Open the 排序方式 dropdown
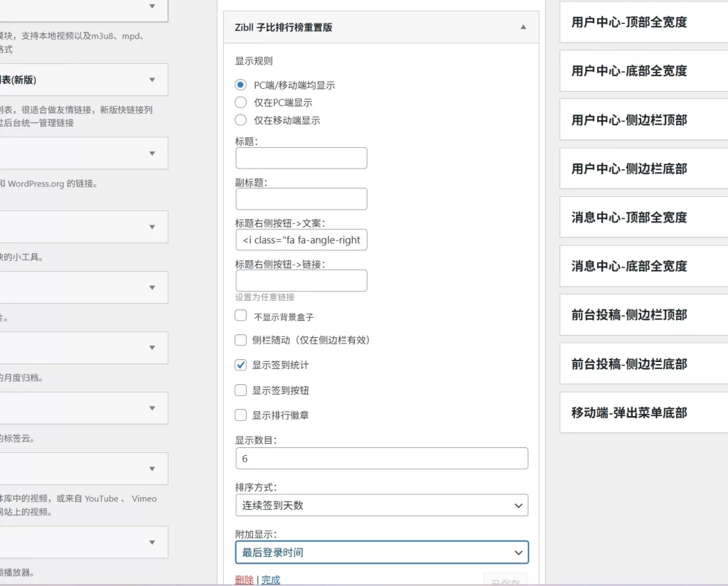The height and width of the screenshot is (586, 728). pyautogui.click(x=381, y=505)
